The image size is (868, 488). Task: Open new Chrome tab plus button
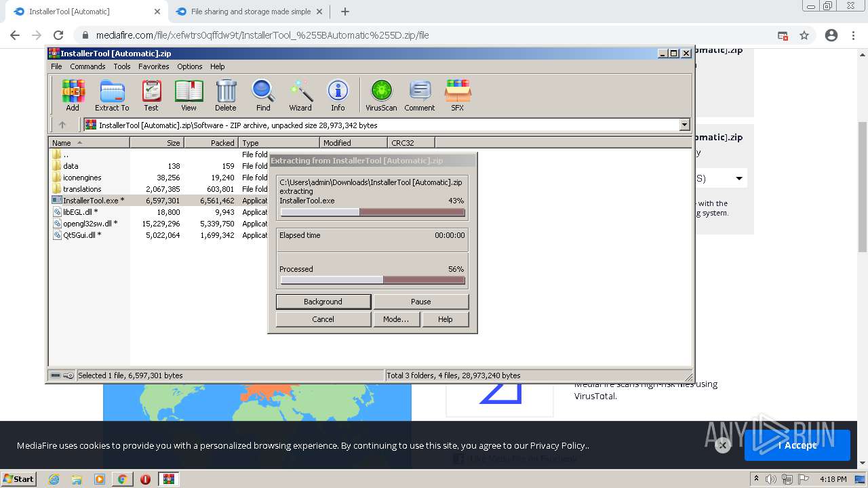tap(344, 12)
